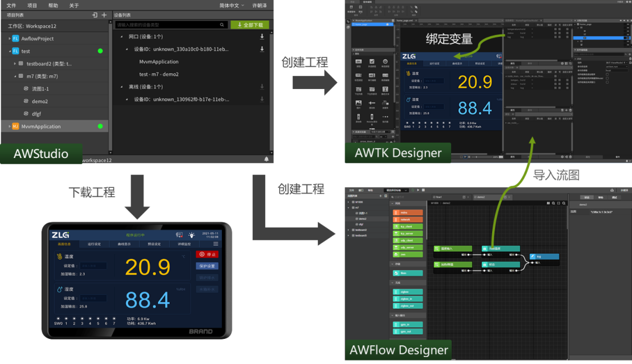Click download arrow for unknown_330a10c0 device
The width and height of the screenshot is (632, 364).
(x=262, y=49)
